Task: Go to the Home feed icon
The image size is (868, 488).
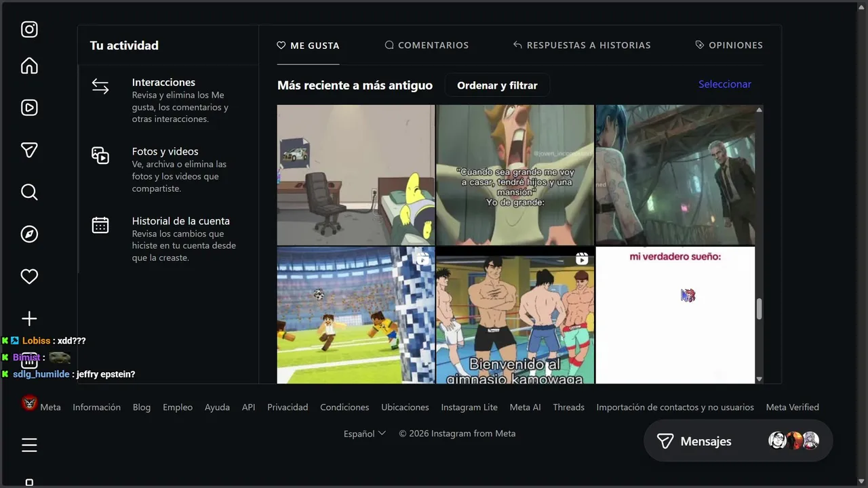Action: pyautogui.click(x=29, y=66)
